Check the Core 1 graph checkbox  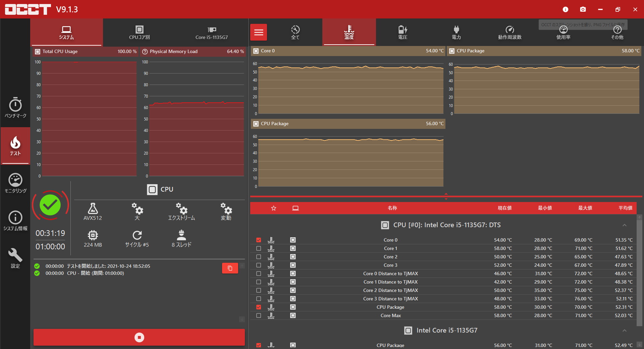coord(259,248)
